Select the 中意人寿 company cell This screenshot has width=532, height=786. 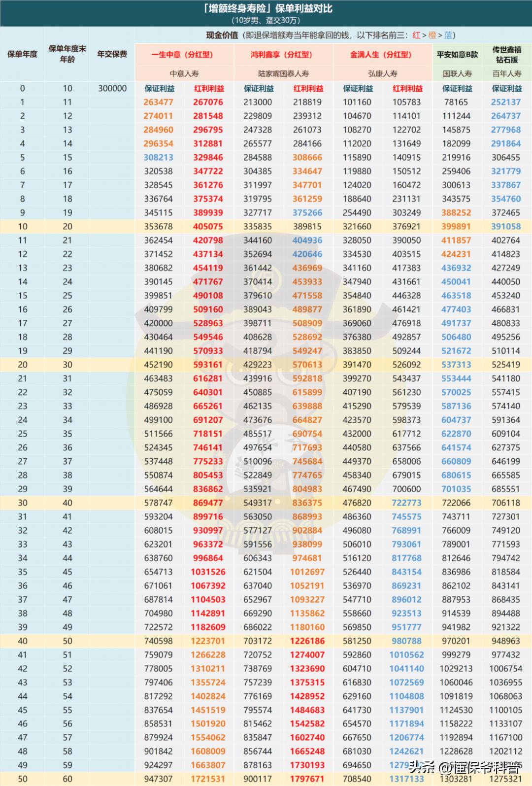pyautogui.click(x=184, y=73)
